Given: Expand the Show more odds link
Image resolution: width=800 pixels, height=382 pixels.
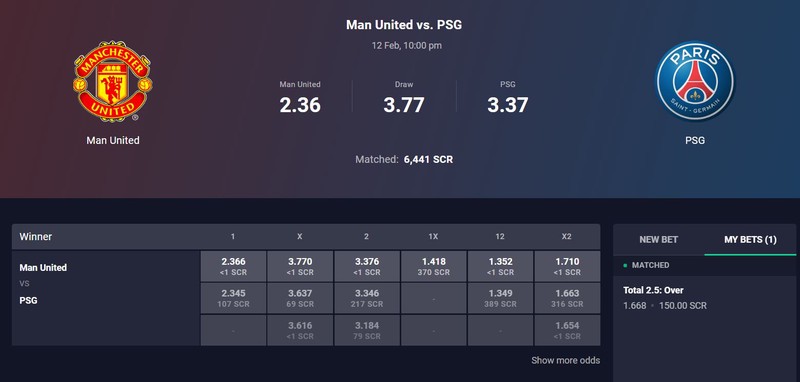Looking at the screenshot, I should point(565,361).
